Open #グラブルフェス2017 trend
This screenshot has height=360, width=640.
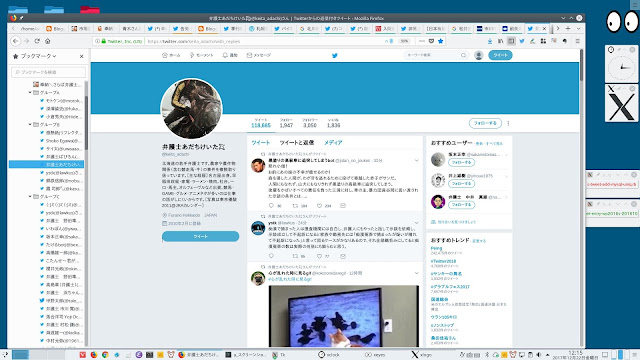[450, 287]
